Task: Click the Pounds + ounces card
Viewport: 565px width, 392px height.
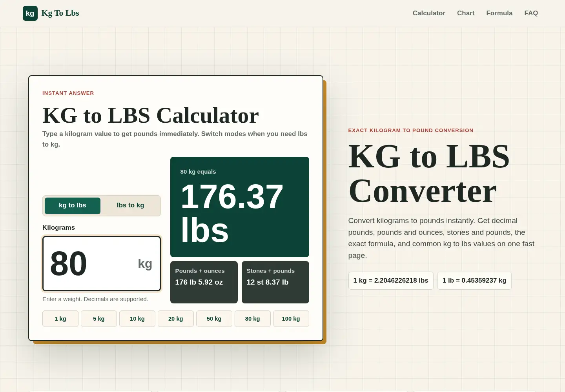Action: click(204, 282)
